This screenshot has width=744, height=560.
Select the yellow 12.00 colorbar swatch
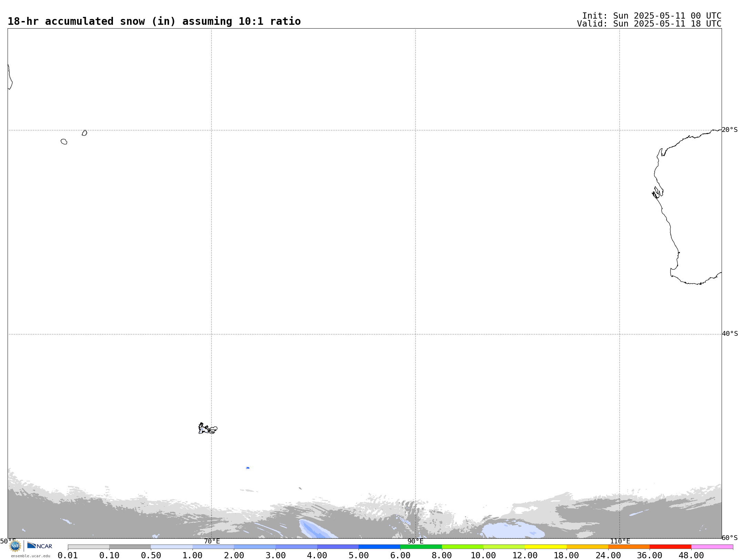546,547
